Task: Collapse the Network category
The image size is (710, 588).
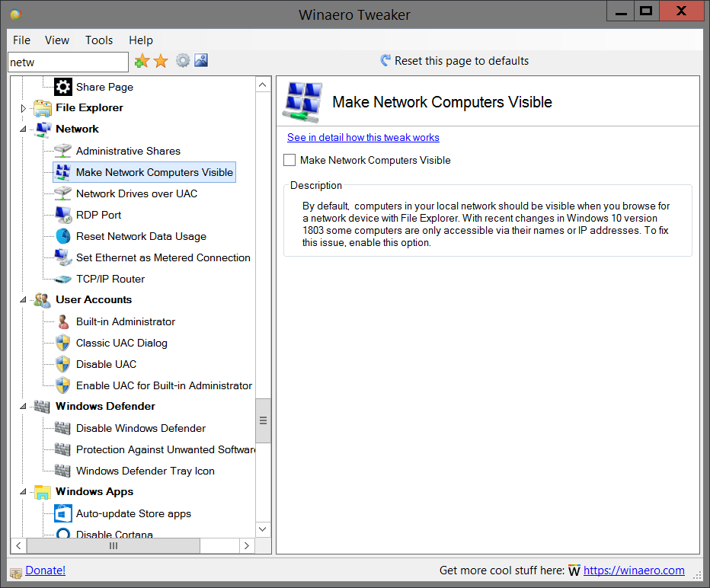Action: (x=22, y=129)
